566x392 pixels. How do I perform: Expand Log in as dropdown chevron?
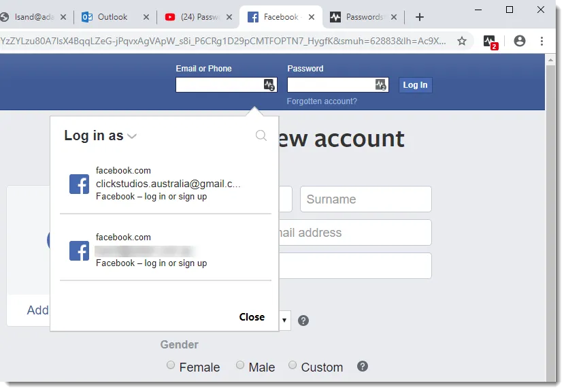pos(132,136)
